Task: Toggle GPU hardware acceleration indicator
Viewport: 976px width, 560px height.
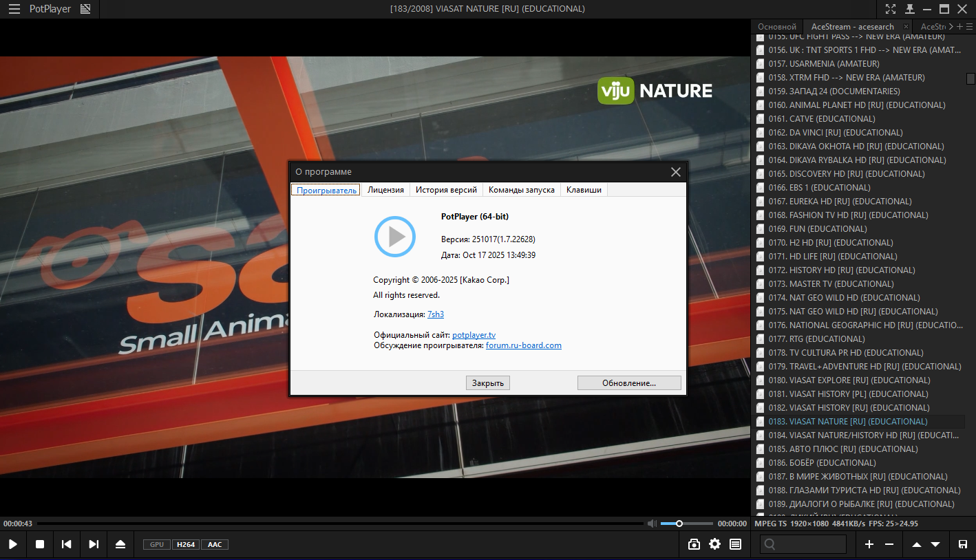Action: 157,544
